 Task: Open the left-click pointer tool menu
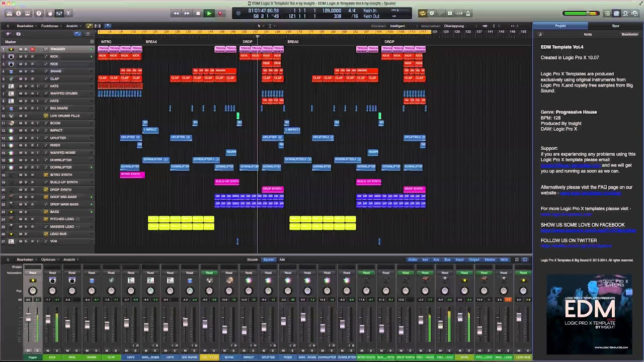point(260,26)
